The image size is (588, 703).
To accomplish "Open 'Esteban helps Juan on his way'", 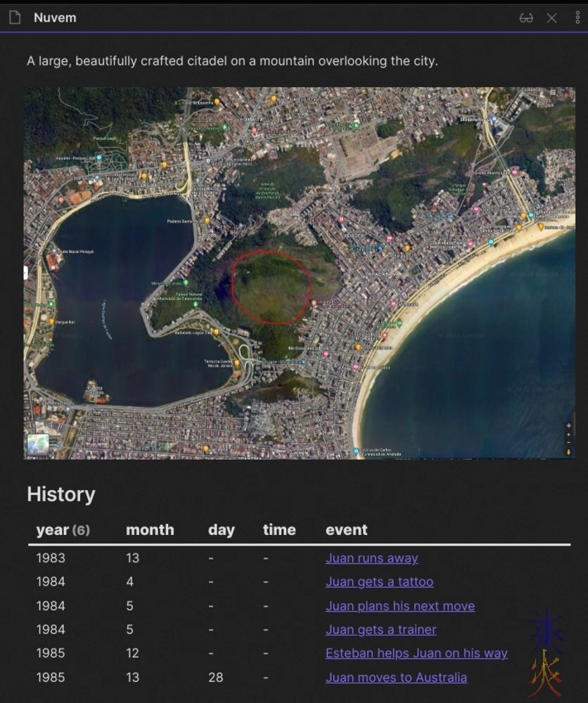I will 416,654.
